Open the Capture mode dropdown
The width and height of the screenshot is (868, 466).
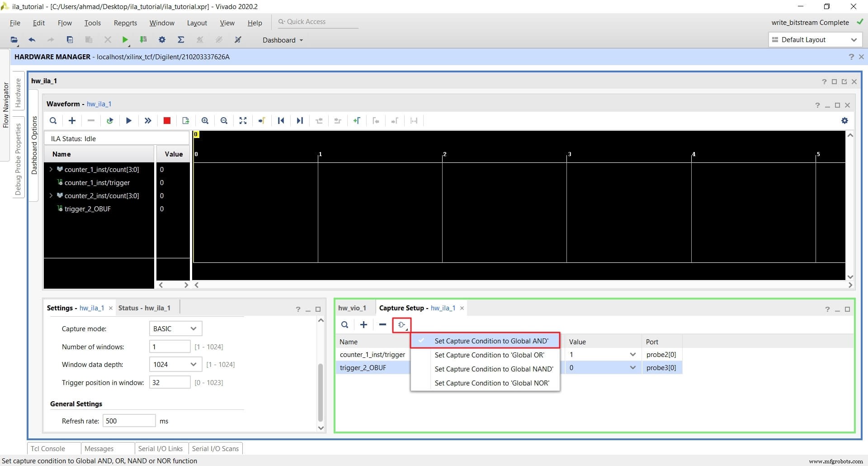(x=175, y=328)
